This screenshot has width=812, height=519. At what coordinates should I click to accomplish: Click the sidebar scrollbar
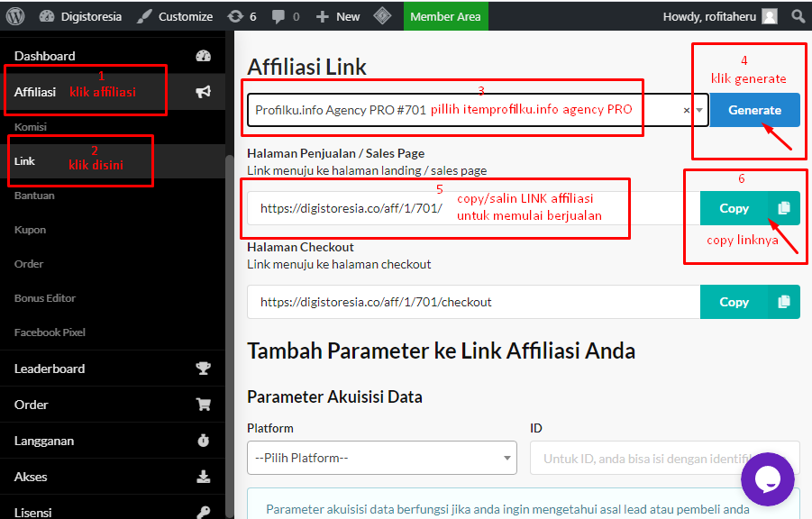click(x=230, y=337)
